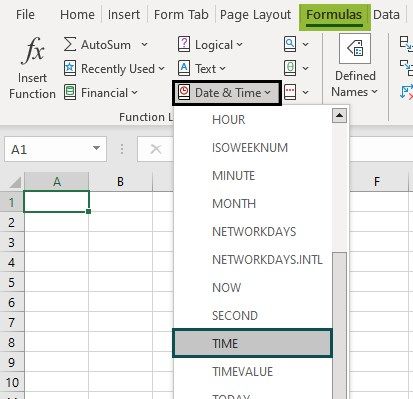Click the Logical functions question-mark icon

point(184,44)
